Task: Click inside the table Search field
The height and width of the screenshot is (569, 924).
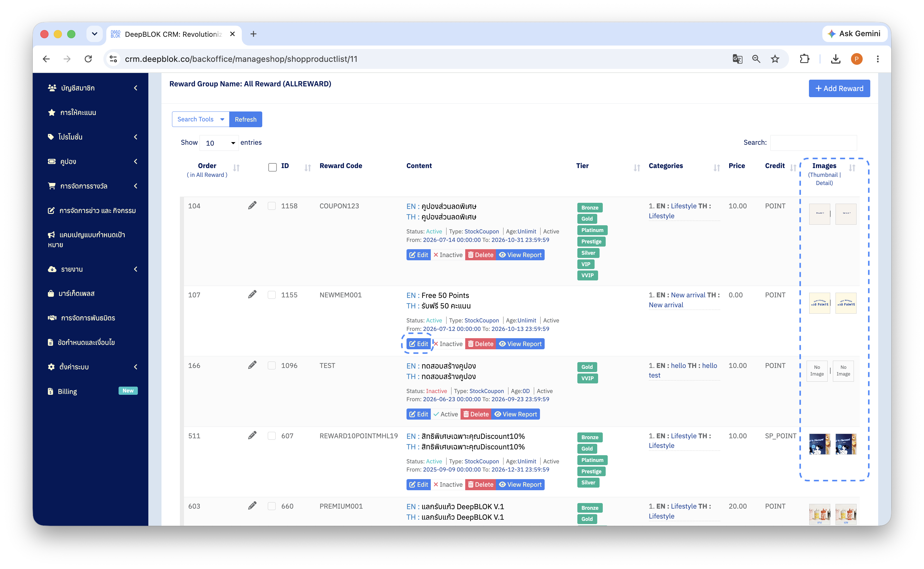Action: pos(813,143)
